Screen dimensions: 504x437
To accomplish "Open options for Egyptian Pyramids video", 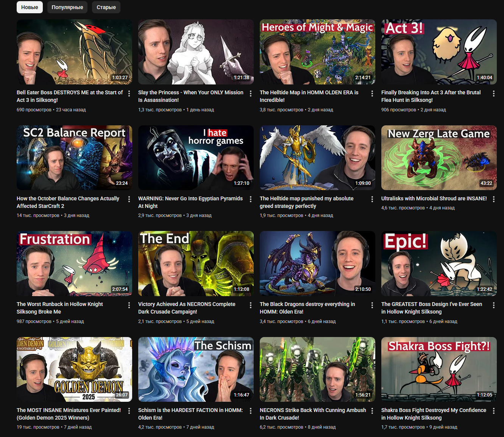I will click(251, 199).
